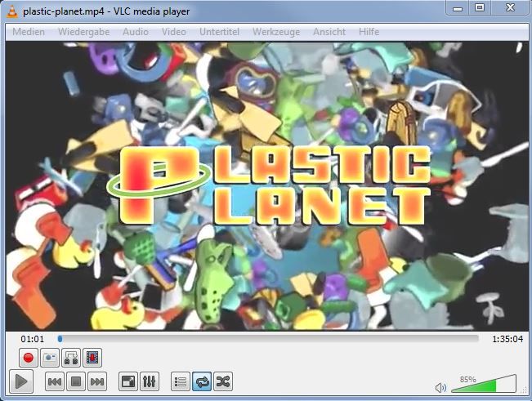The width and height of the screenshot is (532, 401).
Task: Open the Ansicht menu
Action: (x=329, y=32)
